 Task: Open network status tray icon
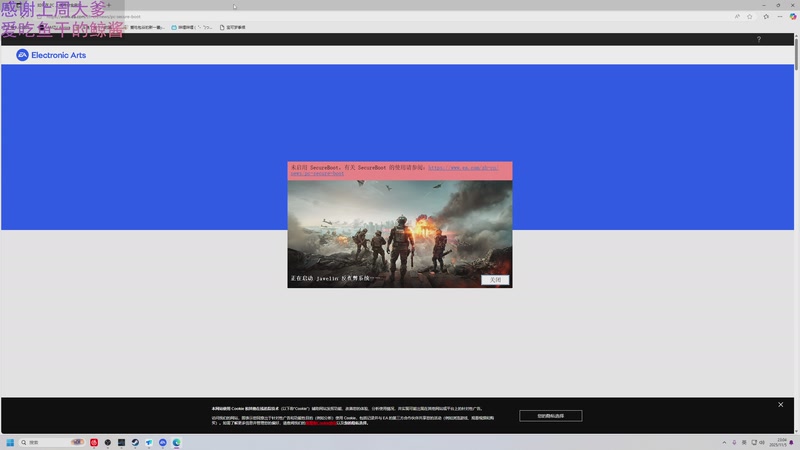pos(754,442)
